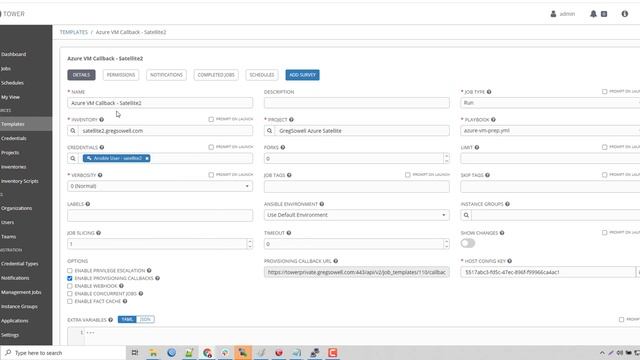The width and height of the screenshot is (640, 360).
Task: Toggle Prompt on Launch for Credentials
Action: 211,147
